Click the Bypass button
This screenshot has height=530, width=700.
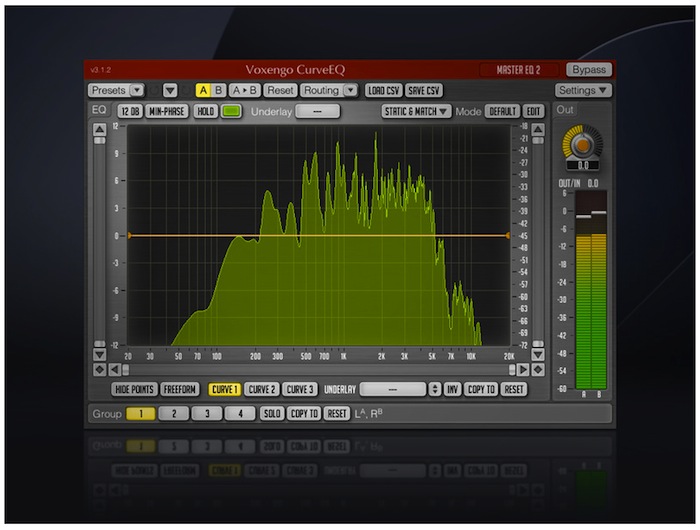[x=588, y=70]
